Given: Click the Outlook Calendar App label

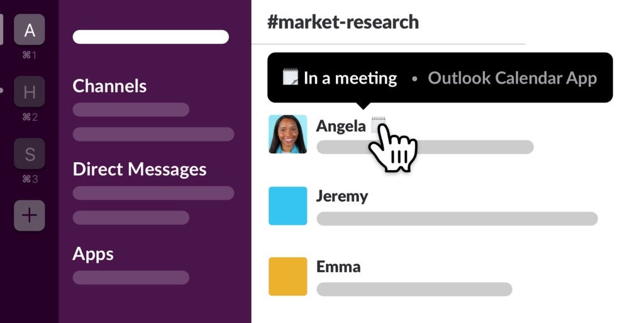Looking at the screenshot, I should click(x=512, y=77).
